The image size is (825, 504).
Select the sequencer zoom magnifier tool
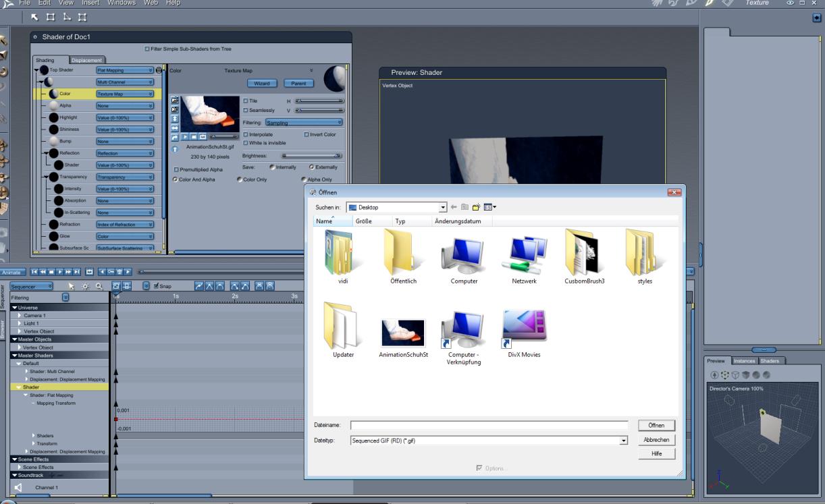(99, 286)
